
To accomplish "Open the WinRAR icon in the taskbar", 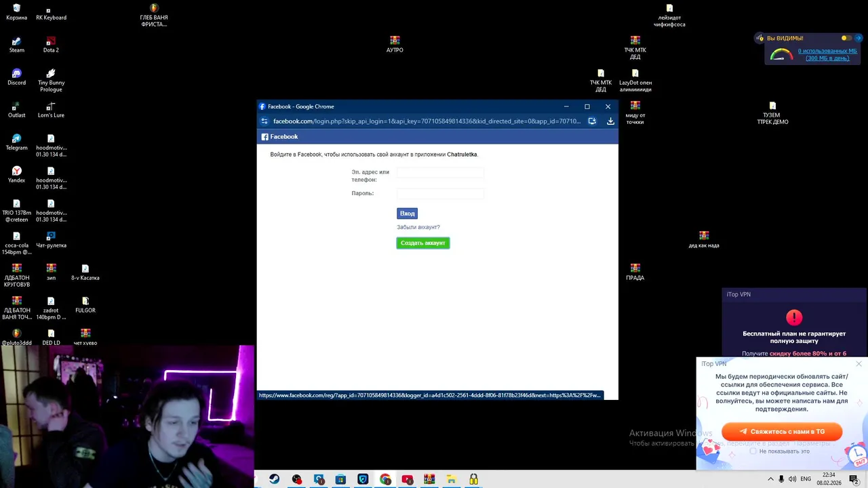I will click(429, 479).
